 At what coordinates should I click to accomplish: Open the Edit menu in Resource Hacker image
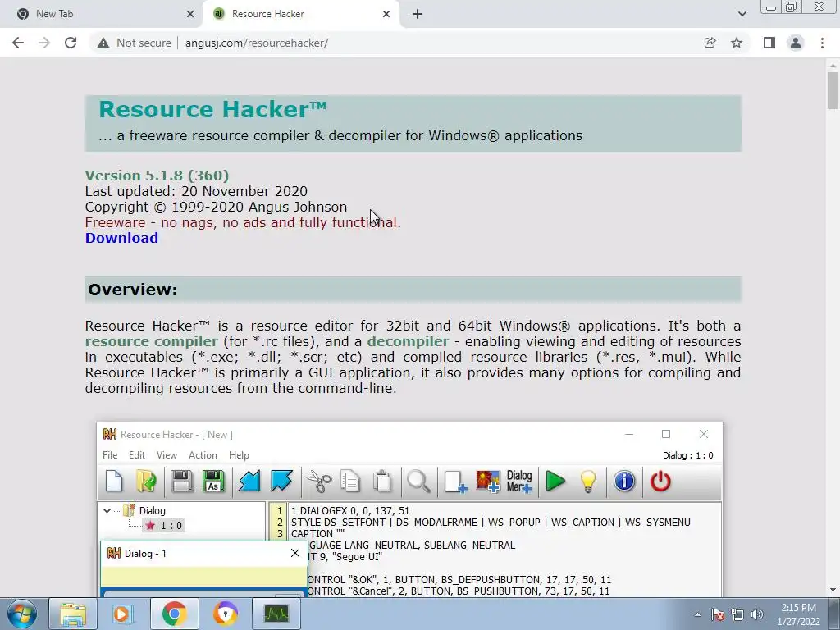[x=137, y=454]
